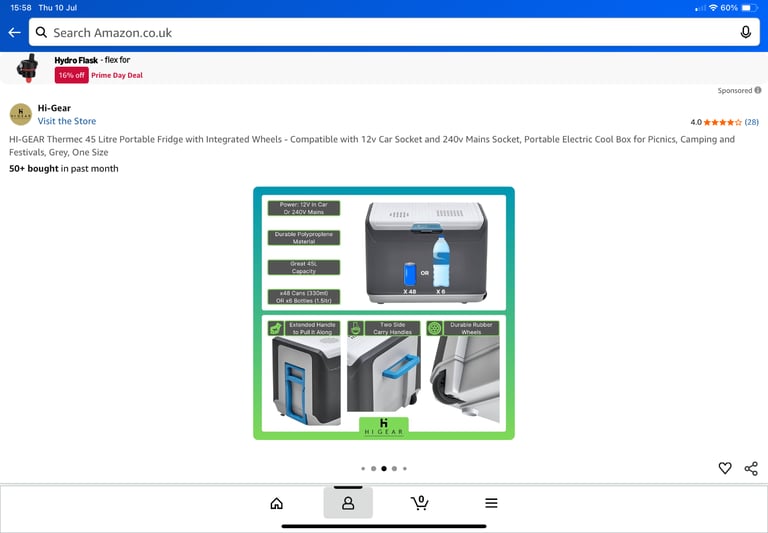Tap the Wi-Fi status icon

pos(713,8)
